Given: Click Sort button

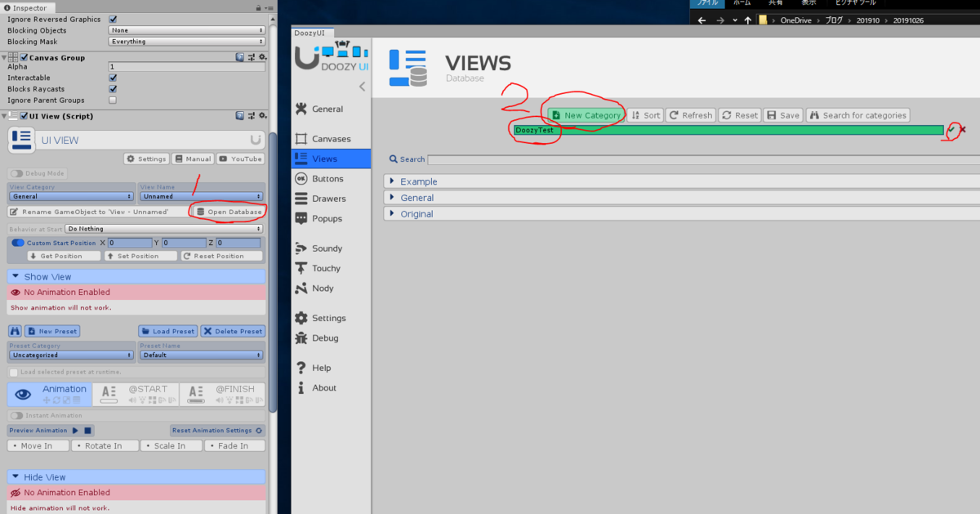Looking at the screenshot, I should tap(645, 115).
